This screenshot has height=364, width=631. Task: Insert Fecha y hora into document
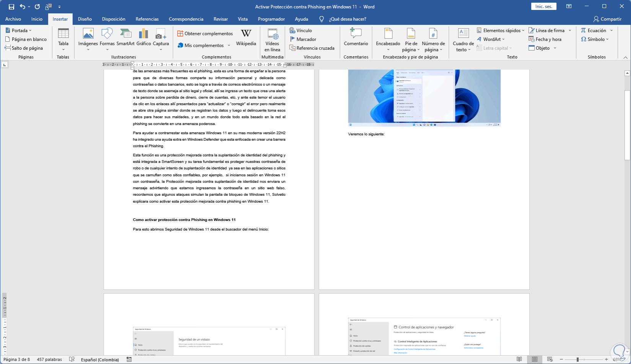545,39
